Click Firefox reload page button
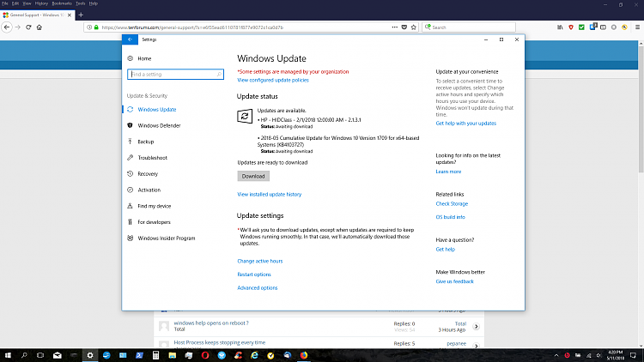644x362 pixels. [x=28, y=27]
